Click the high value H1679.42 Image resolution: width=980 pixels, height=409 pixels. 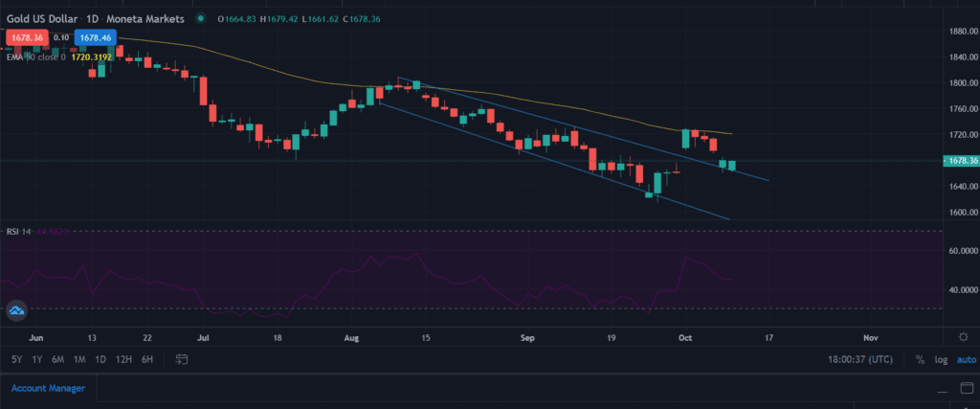pos(277,19)
